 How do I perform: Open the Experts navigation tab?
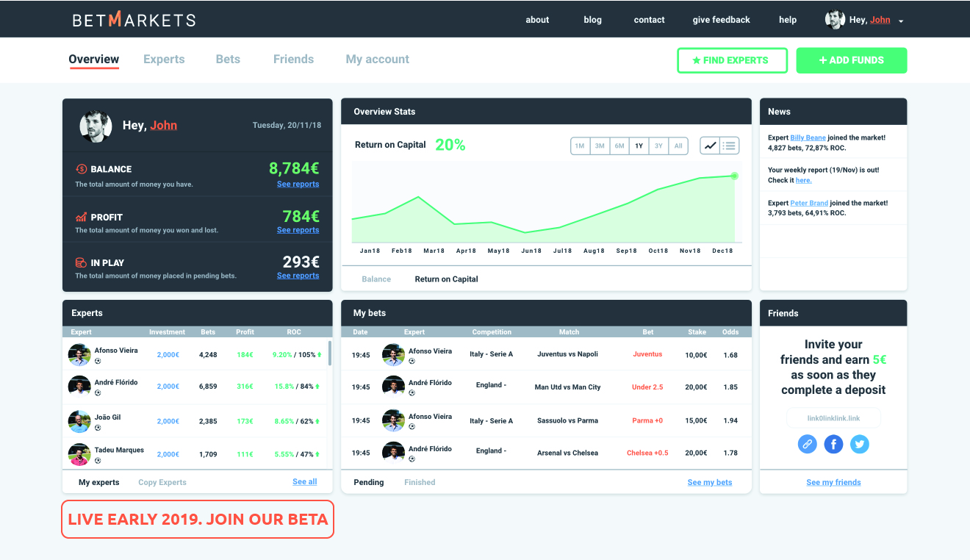[164, 60]
